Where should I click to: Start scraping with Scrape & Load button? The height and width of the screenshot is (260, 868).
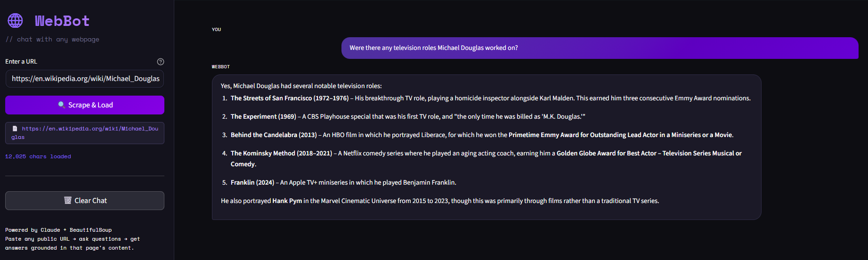[85, 105]
